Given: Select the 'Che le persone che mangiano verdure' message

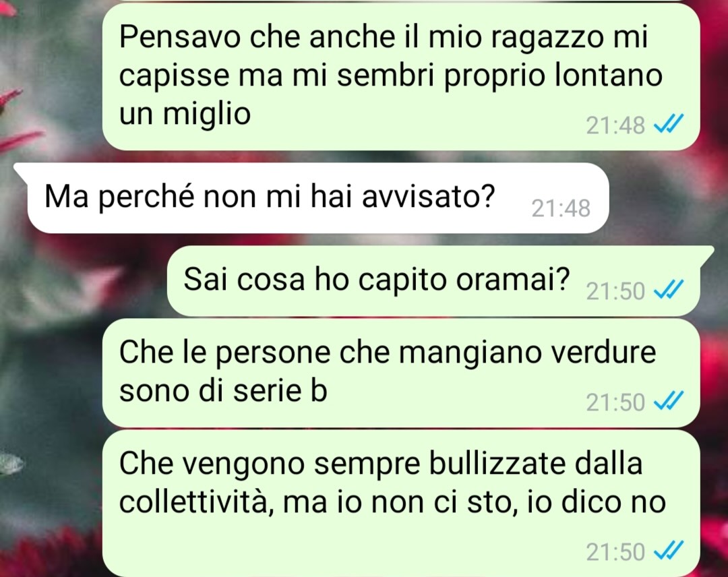Looking at the screenshot, I should (x=401, y=373).
